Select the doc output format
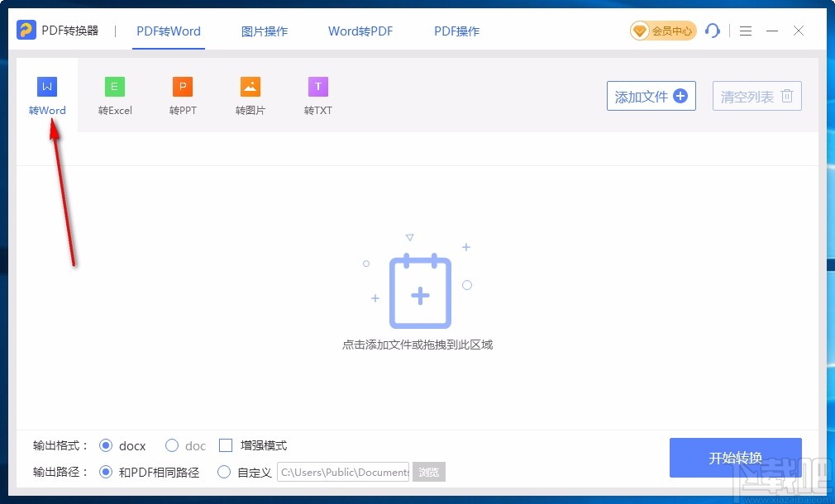 tap(171, 445)
